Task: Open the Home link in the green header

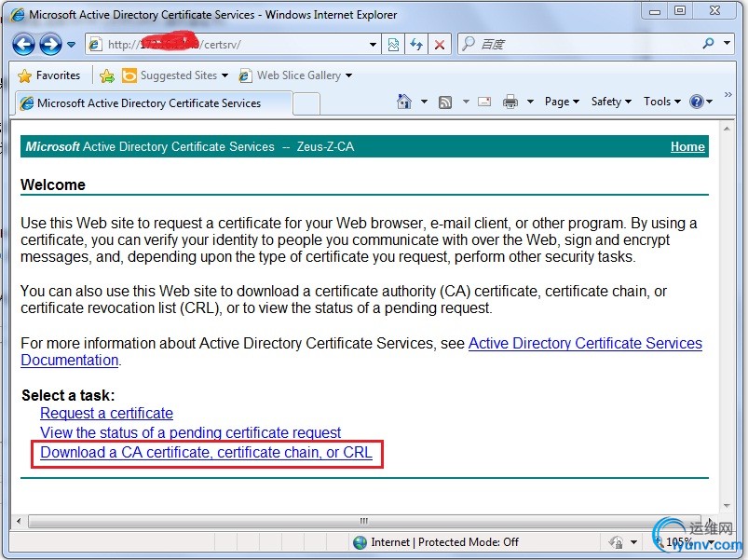Action: pos(687,147)
